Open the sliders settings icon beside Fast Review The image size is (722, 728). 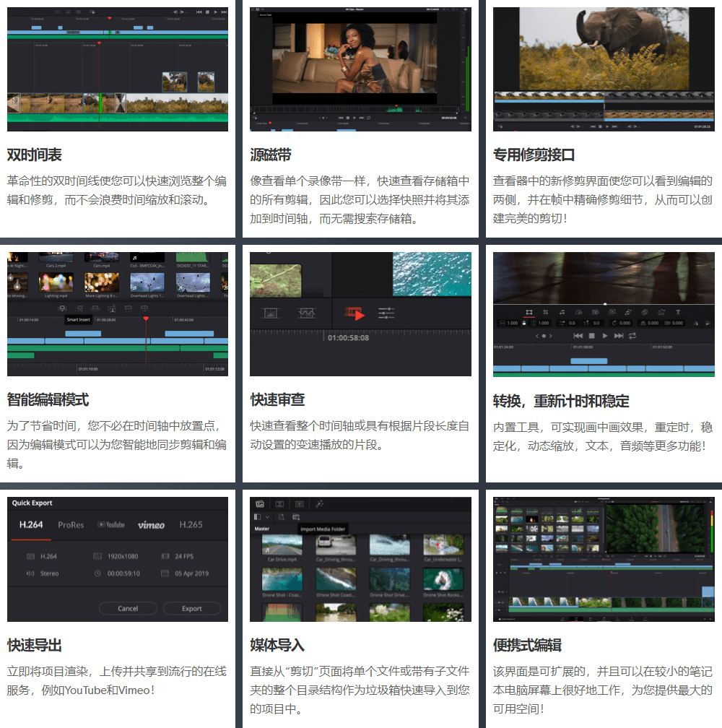point(386,313)
